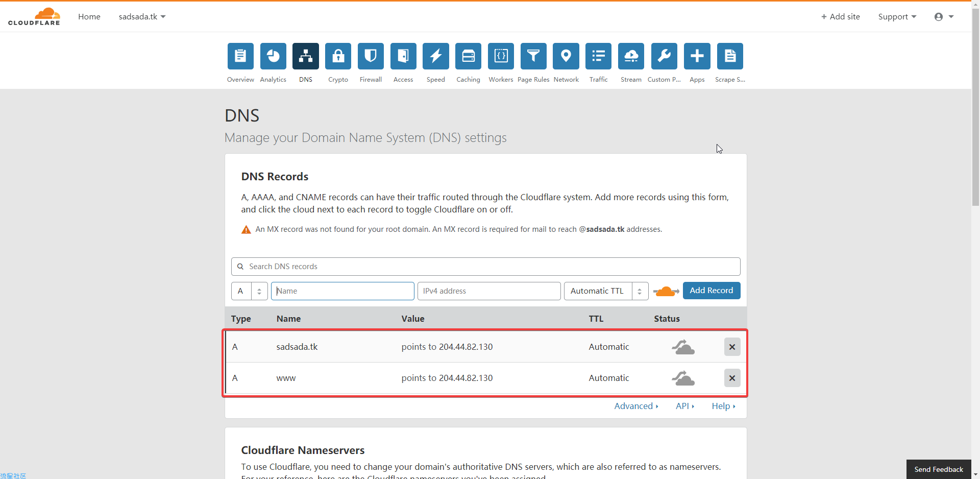This screenshot has height=479, width=980.
Task: Click the Name column header
Action: pos(288,319)
